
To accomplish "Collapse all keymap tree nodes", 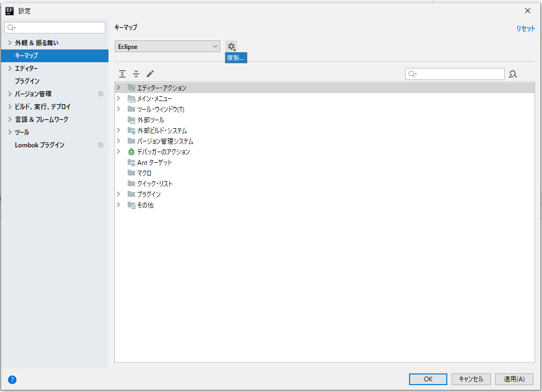I will (136, 73).
